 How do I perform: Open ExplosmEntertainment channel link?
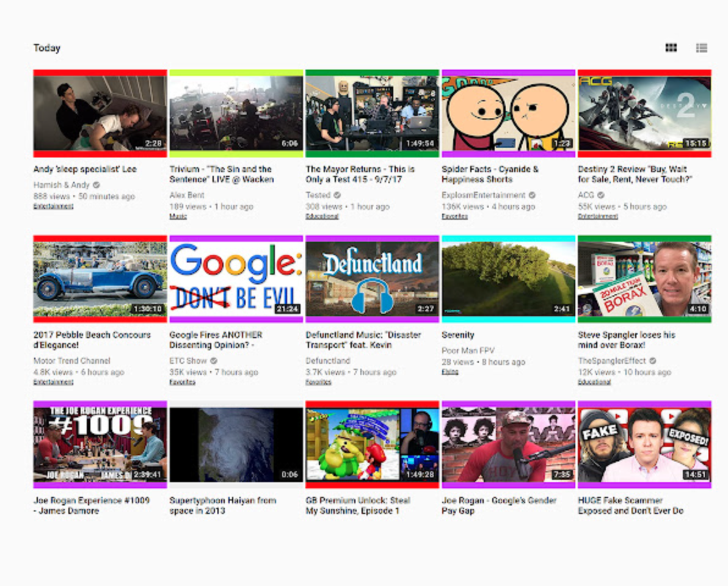(483, 195)
